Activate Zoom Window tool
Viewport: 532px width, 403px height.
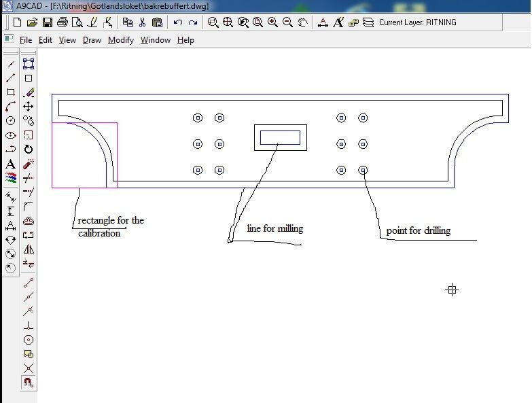point(213,22)
